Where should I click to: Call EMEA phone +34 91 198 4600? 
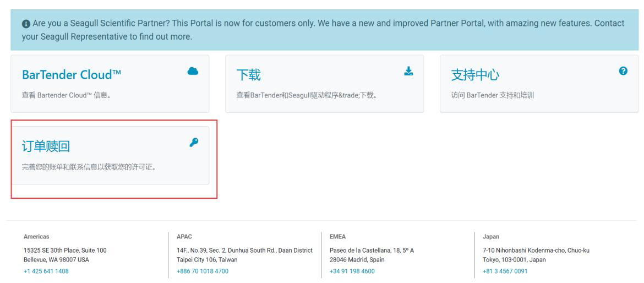click(352, 271)
